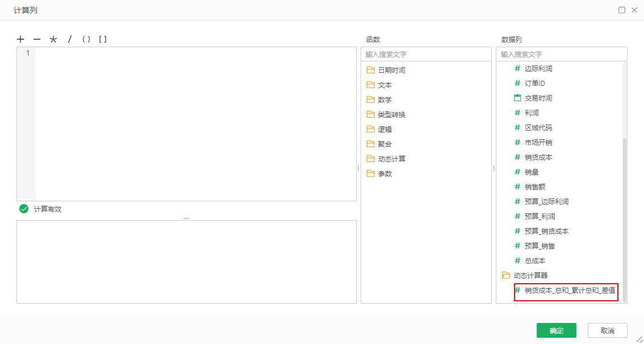
Task: Click the plus operator icon
Action: tap(20, 39)
